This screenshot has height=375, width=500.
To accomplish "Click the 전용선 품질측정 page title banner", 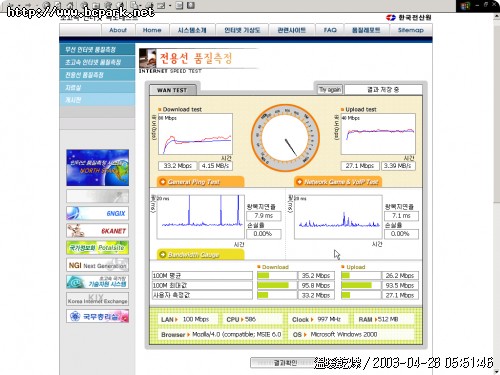I will (198, 59).
